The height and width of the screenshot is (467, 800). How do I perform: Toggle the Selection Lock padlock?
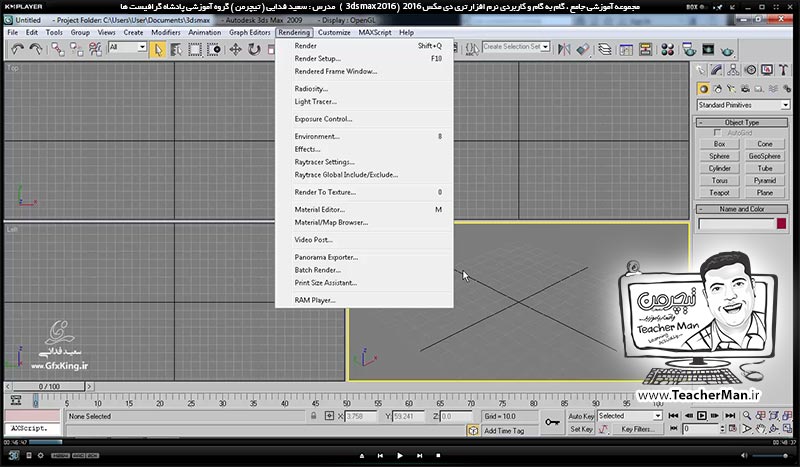click(x=313, y=416)
